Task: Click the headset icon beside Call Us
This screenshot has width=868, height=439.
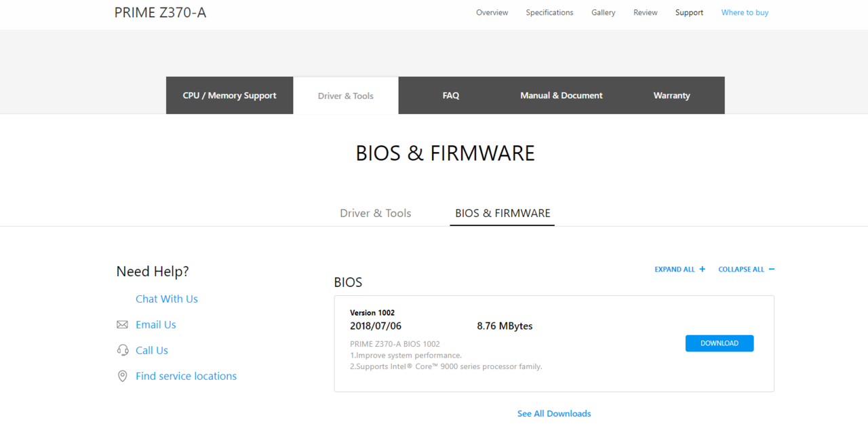Action: click(x=122, y=350)
